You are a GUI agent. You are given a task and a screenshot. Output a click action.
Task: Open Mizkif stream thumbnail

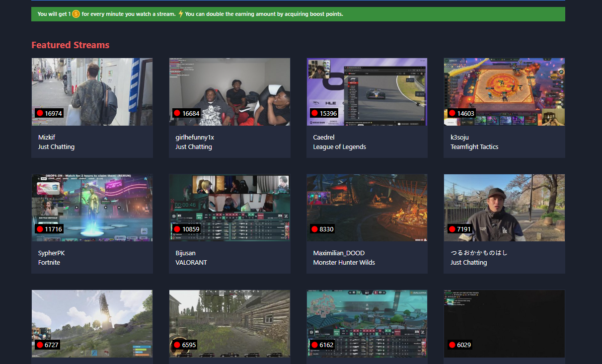pyautogui.click(x=92, y=92)
